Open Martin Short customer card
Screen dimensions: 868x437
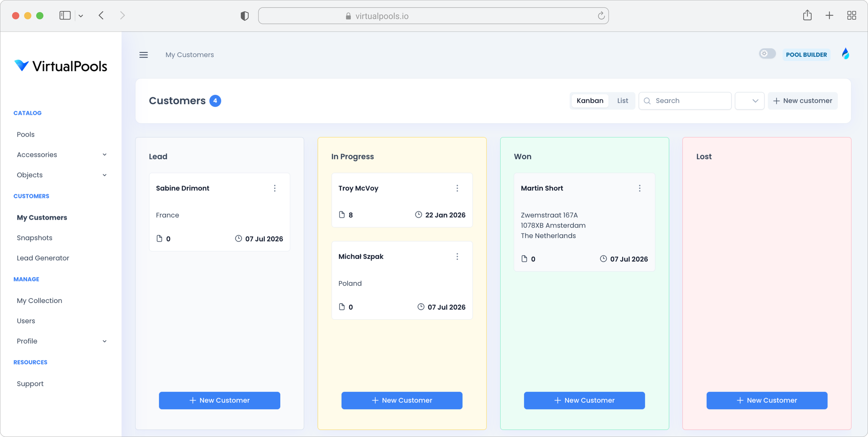(584, 222)
